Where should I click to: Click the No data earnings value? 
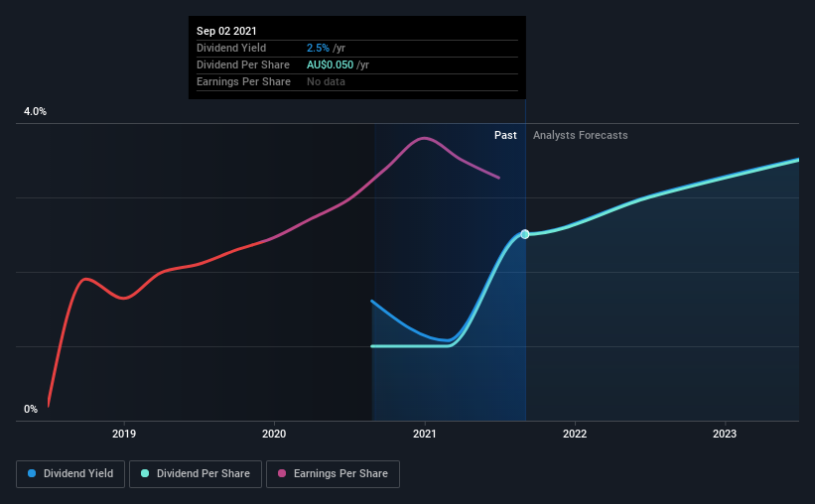tap(326, 81)
